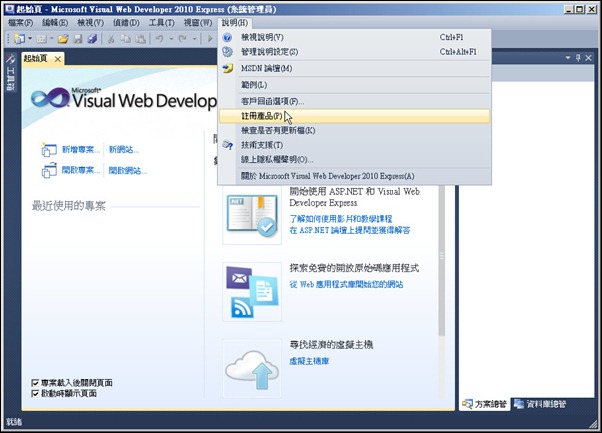Switch to the 資料庫總管 panel tab
Image resolution: width=602 pixels, height=433 pixels.
tap(540, 404)
